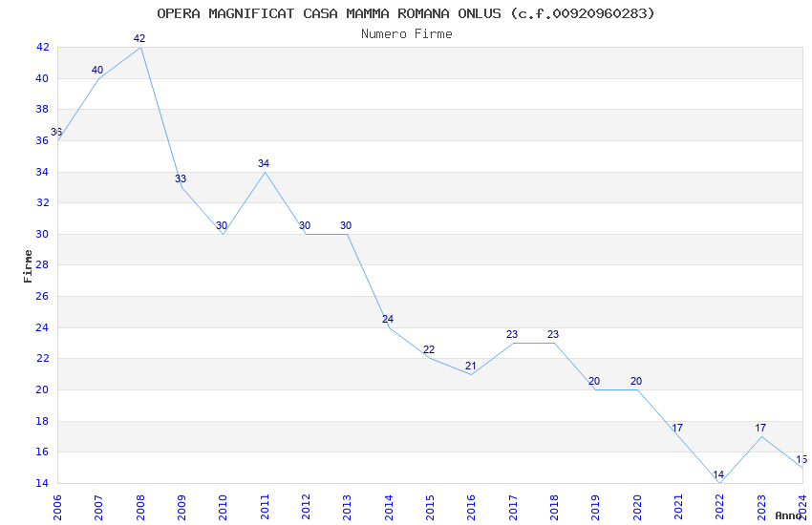Select peak data point value 42 for 2008
The image size is (812, 525).
(x=139, y=39)
